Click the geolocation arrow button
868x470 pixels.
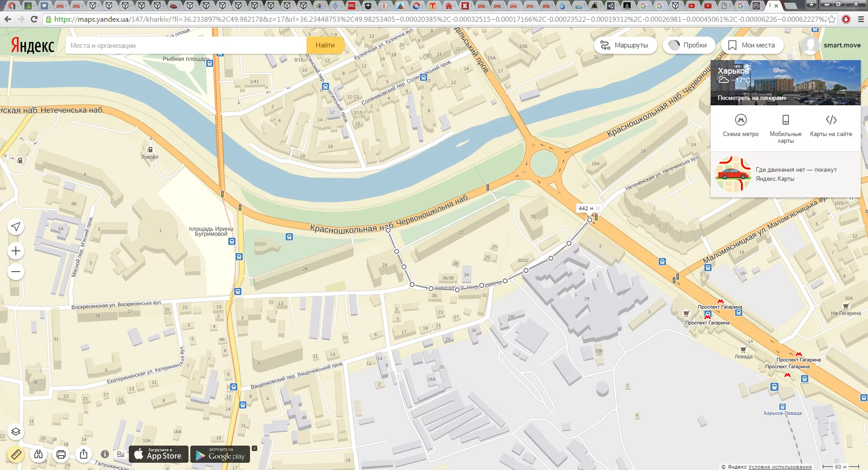[x=16, y=226]
